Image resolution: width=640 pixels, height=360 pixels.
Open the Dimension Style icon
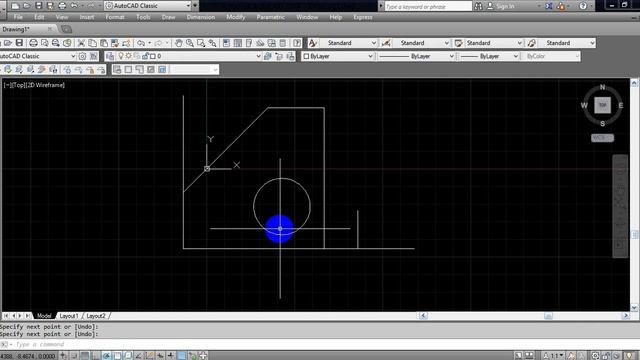[386, 43]
